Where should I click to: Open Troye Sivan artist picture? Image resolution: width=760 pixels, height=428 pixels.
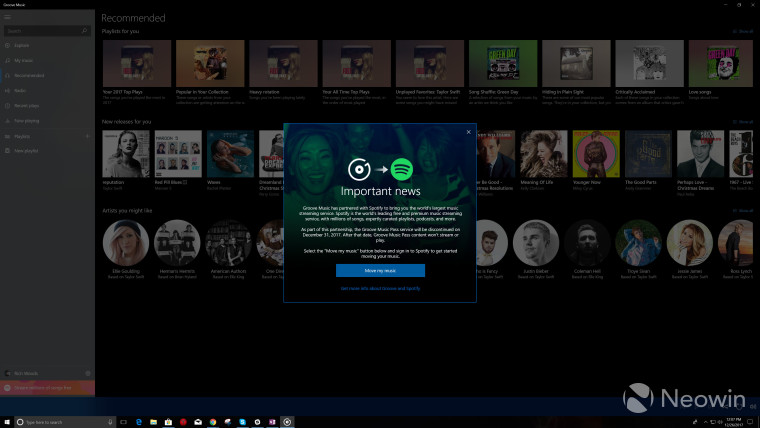pyautogui.click(x=638, y=243)
